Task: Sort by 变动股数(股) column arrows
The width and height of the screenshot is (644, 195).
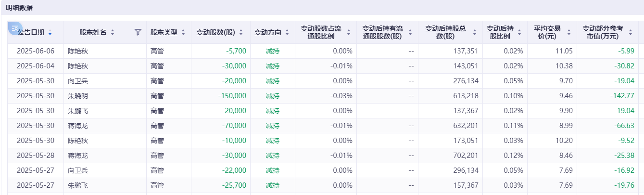Action: (241, 33)
